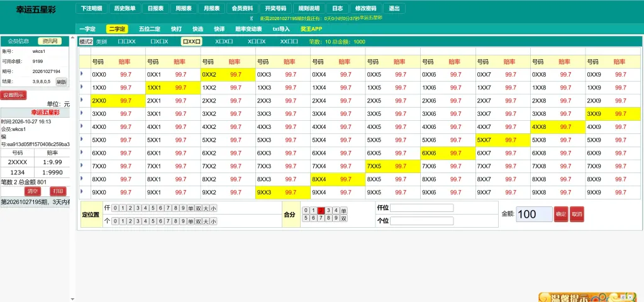Switch to 快译 tab
The height and width of the screenshot is (302, 644).
coord(219,29)
